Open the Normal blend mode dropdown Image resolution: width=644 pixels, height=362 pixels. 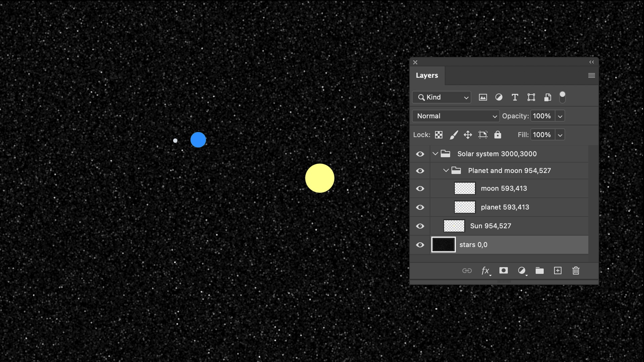pos(455,116)
